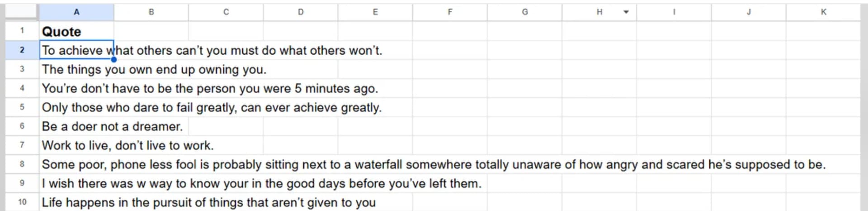Select row 8 header
The height and width of the screenshot is (211, 868).
22,164
